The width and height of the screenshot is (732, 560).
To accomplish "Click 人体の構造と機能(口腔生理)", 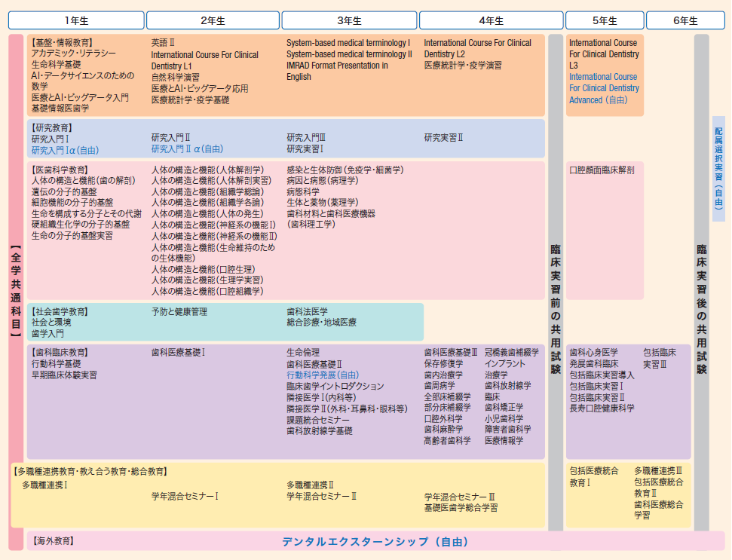I will coord(203,269).
